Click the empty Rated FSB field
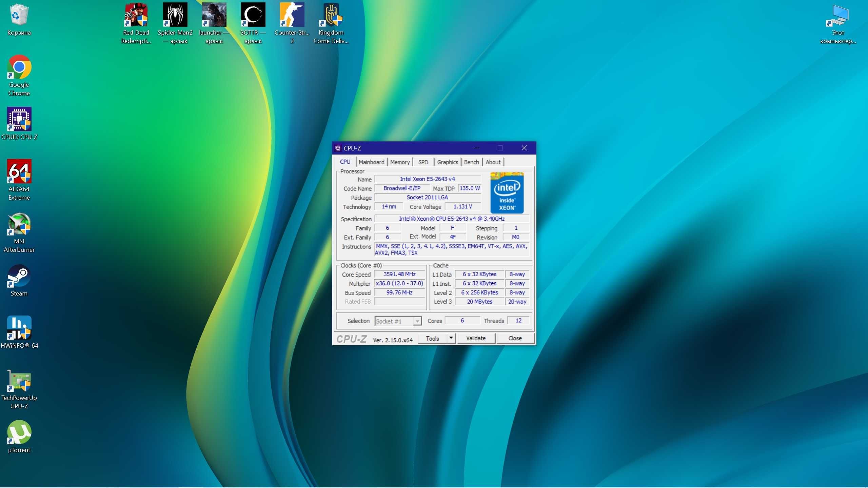The image size is (868, 488). click(399, 302)
